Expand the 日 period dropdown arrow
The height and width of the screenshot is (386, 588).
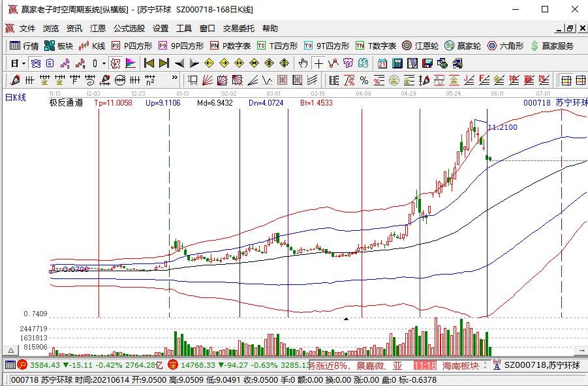(23, 63)
